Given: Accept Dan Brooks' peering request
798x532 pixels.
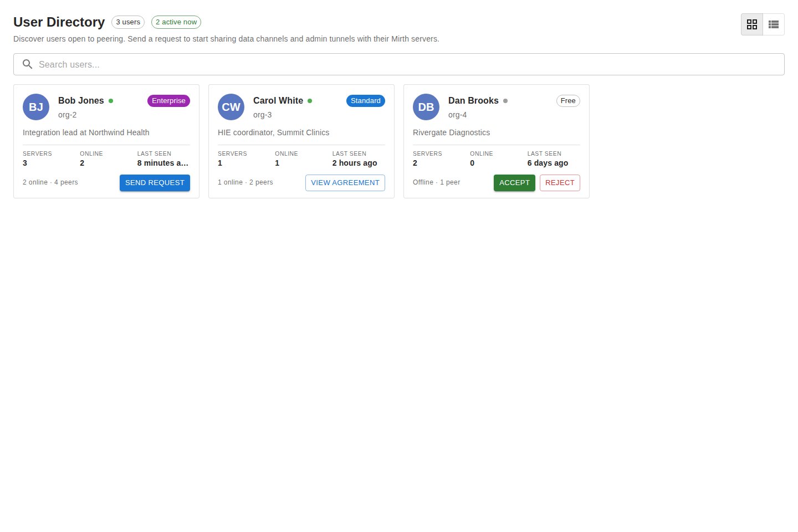Looking at the screenshot, I should click(x=514, y=183).
